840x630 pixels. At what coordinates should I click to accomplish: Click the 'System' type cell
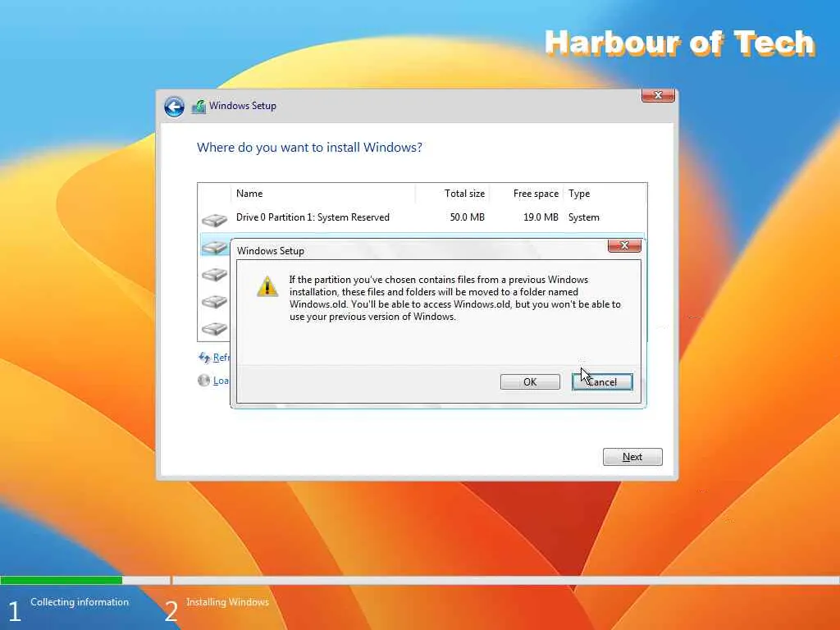click(584, 217)
